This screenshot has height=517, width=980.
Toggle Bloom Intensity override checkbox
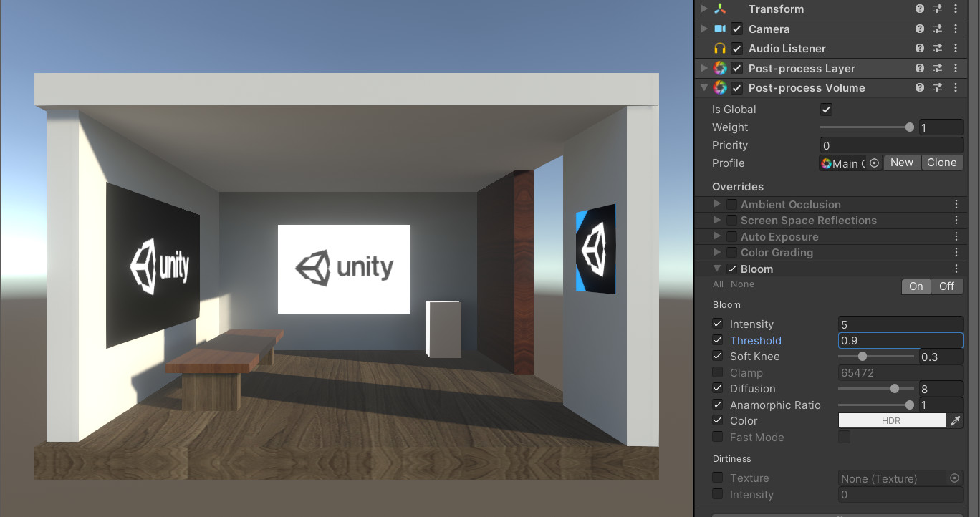[x=718, y=324]
